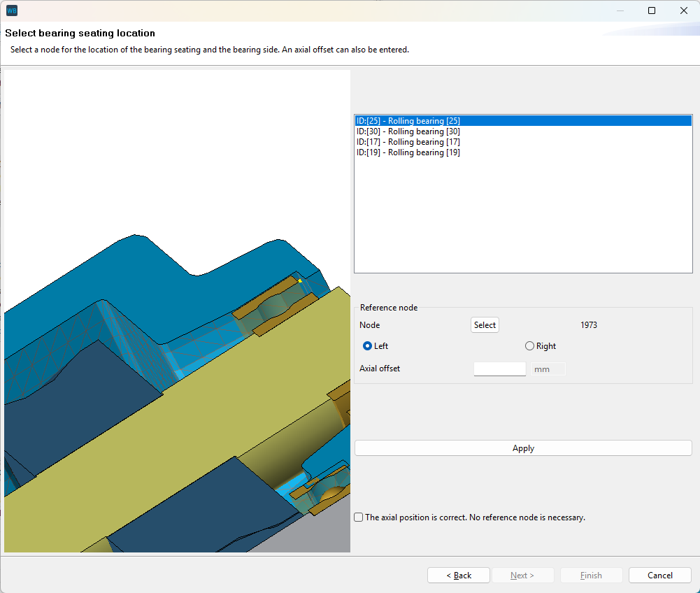Cancel the bearing seating wizard
700x593 pixels.
pos(659,575)
